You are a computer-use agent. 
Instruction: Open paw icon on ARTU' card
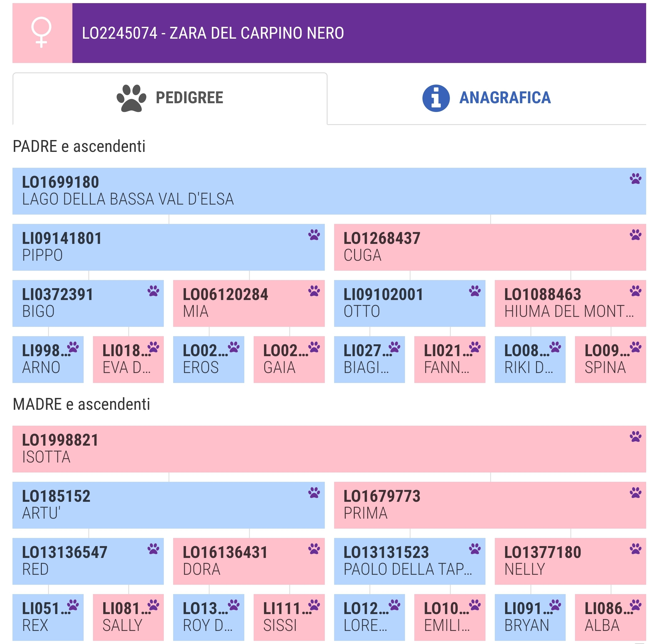(x=314, y=492)
